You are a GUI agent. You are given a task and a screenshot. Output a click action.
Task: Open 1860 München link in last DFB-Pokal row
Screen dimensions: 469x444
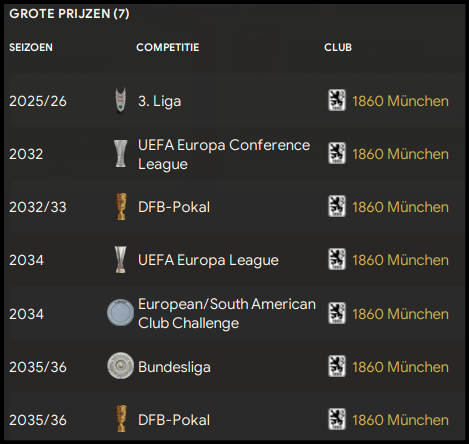400,420
